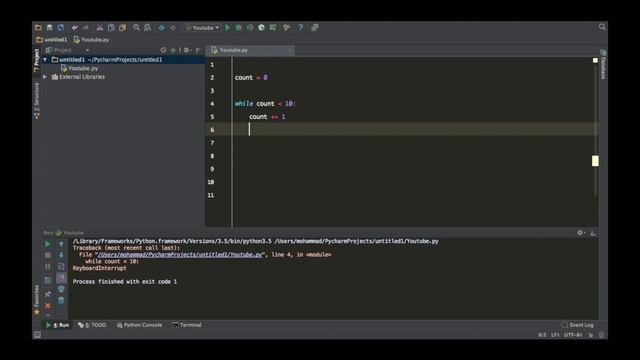The image size is (640, 360).
Task: Run Youtube with the top green play button
Action: click(228, 28)
